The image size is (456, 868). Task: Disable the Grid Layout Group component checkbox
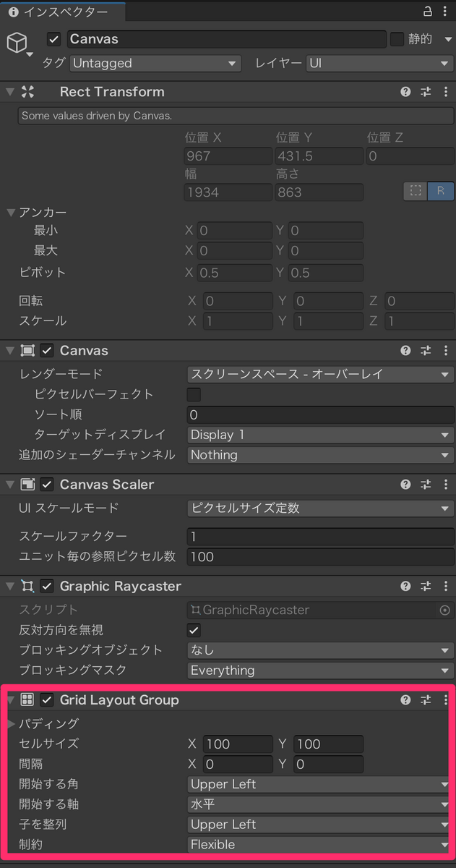tap(48, 700)
